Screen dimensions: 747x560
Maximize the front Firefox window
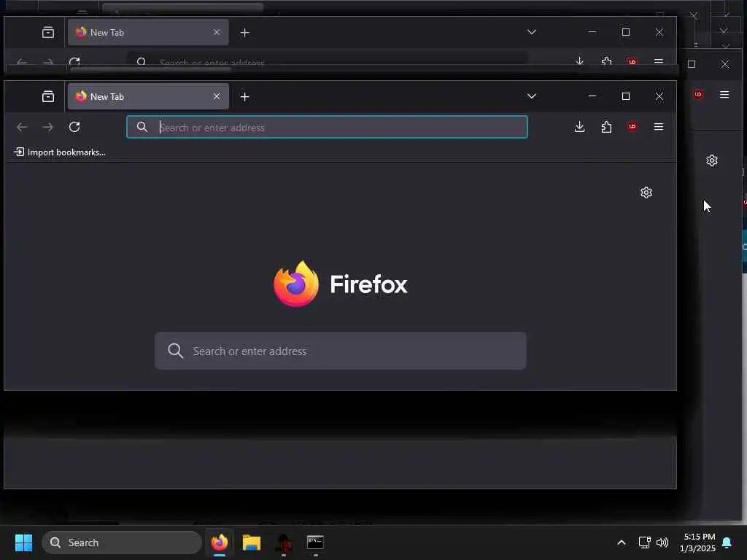626,96
